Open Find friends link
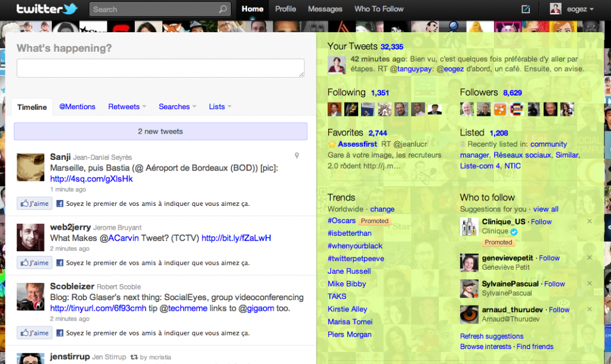611x364 pixels. pyautogui.click(x=535, y=347)
